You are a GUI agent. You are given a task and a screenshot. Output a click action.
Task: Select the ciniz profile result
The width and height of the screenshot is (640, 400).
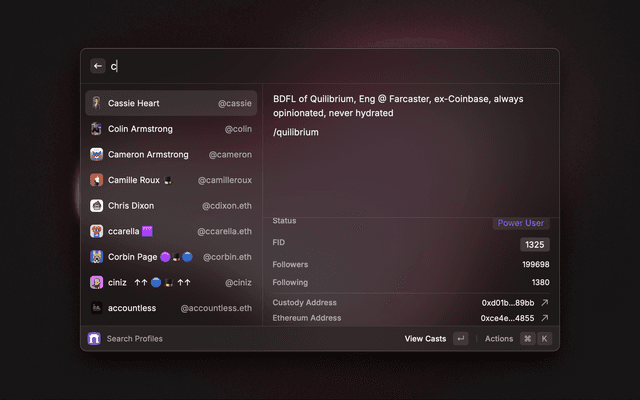tap(170, 282)
